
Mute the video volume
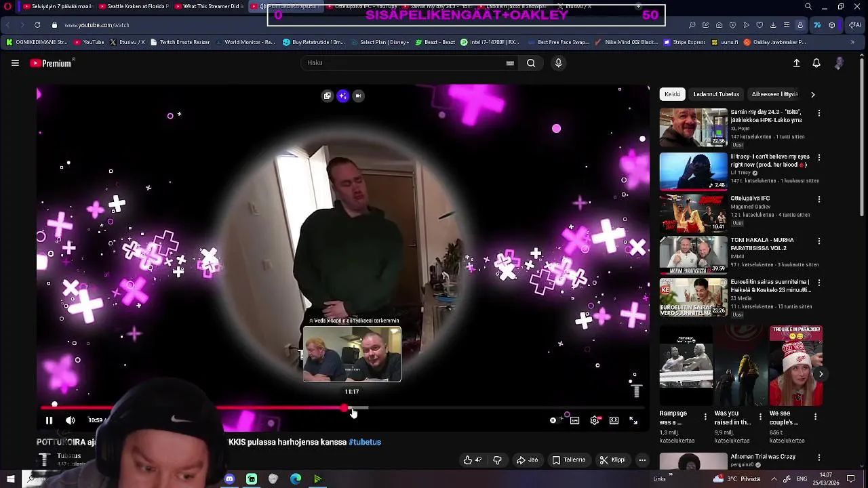71,420
